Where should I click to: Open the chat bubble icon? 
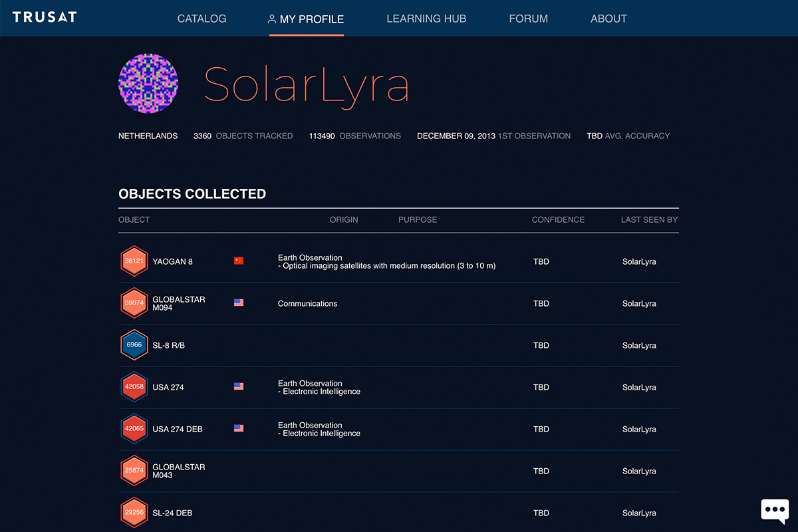pyautogui.click(x=775, y=511)
